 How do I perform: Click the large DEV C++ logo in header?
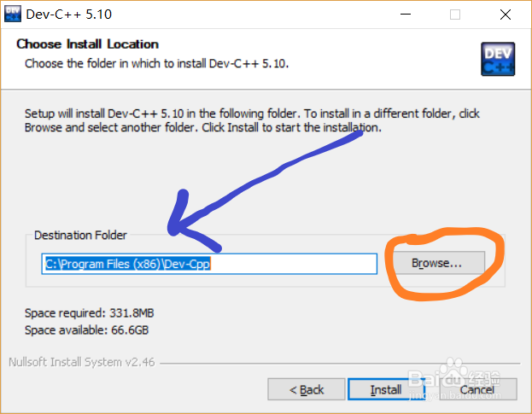pyautogui.click(x=498, y=59)
